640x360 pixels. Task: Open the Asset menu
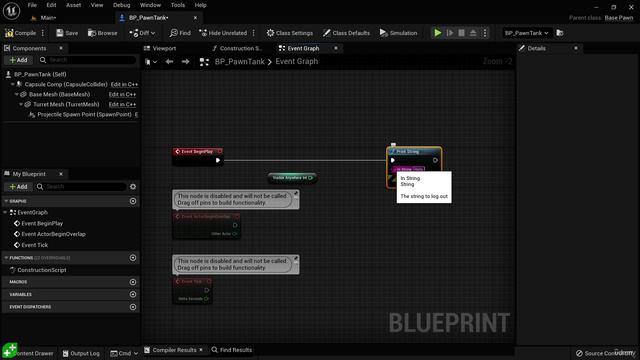(x=73, y=5)
